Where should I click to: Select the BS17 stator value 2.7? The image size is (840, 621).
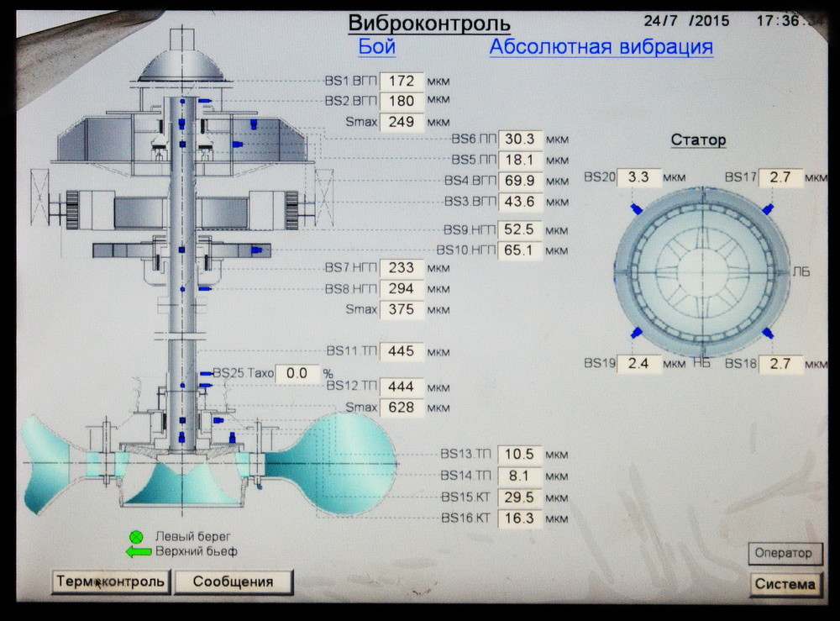click(x=780, y=177)
